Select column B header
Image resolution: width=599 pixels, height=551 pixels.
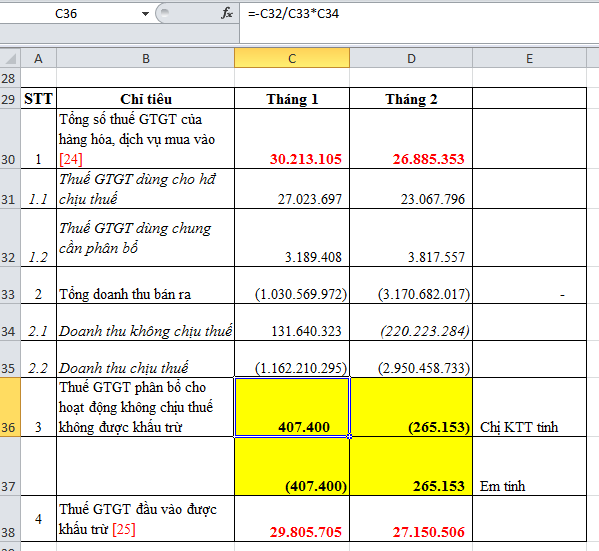pyautogui.click(x=146, y=58)
